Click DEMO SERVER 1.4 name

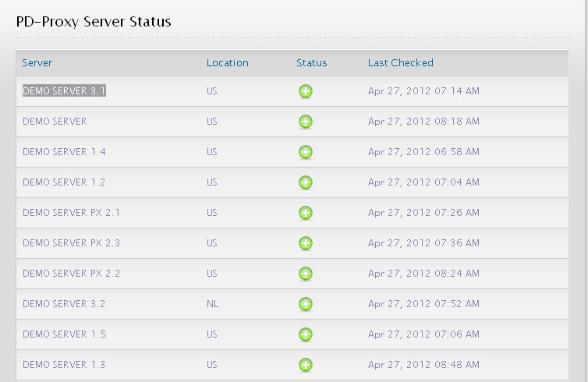[x=64, y=151]
